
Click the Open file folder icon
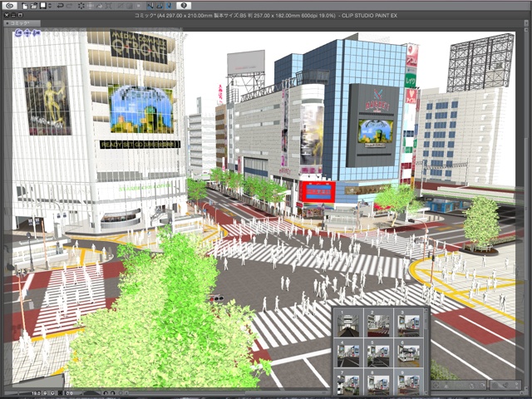click(33, 6)
